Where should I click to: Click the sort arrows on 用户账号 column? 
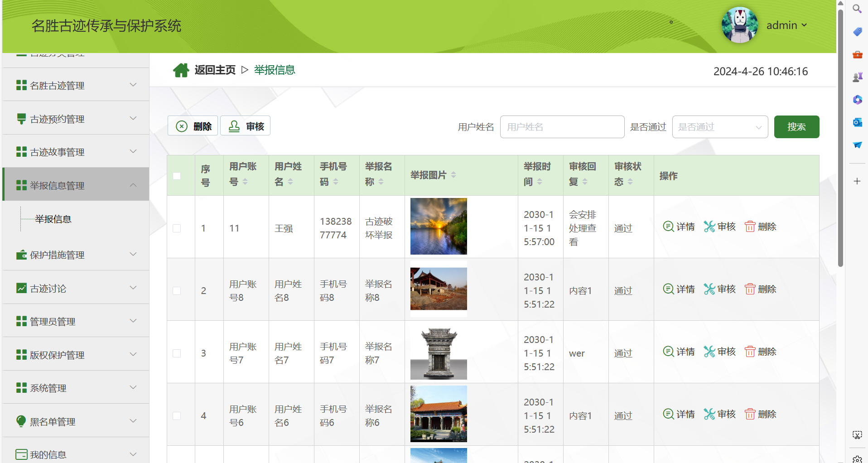point(245,182)
